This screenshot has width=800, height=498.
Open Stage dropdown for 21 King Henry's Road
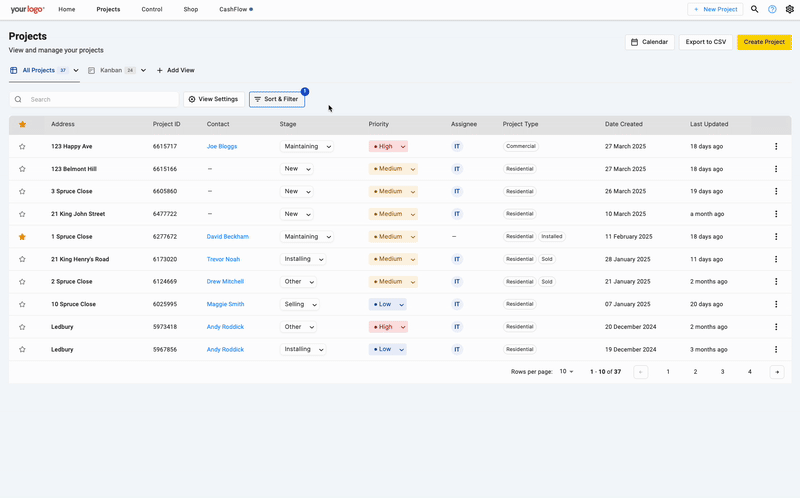pyautogui.click(x=303, y=259)
